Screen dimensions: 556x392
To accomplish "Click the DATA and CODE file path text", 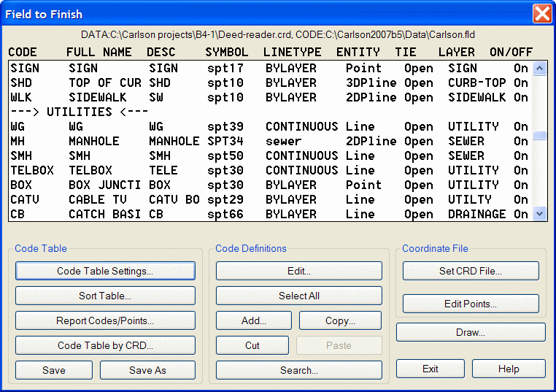I will (278, 35).
